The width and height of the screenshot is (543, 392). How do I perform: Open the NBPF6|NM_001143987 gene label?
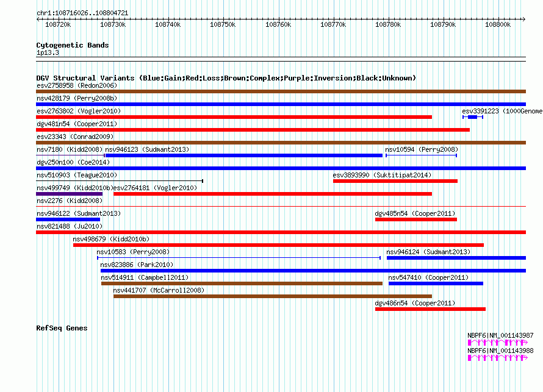pyautogui.click(x=500, y=335)
